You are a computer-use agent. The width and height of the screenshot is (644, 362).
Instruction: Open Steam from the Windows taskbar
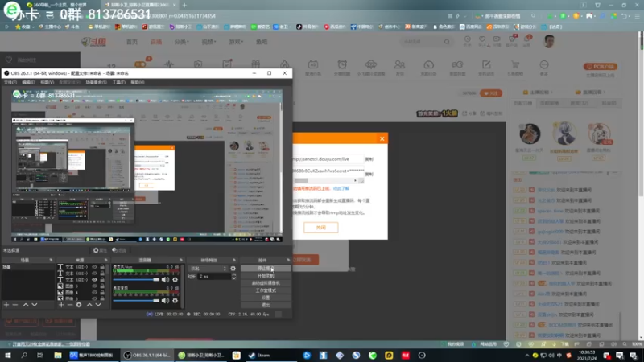pyautogui.click(x=259, y=356)
